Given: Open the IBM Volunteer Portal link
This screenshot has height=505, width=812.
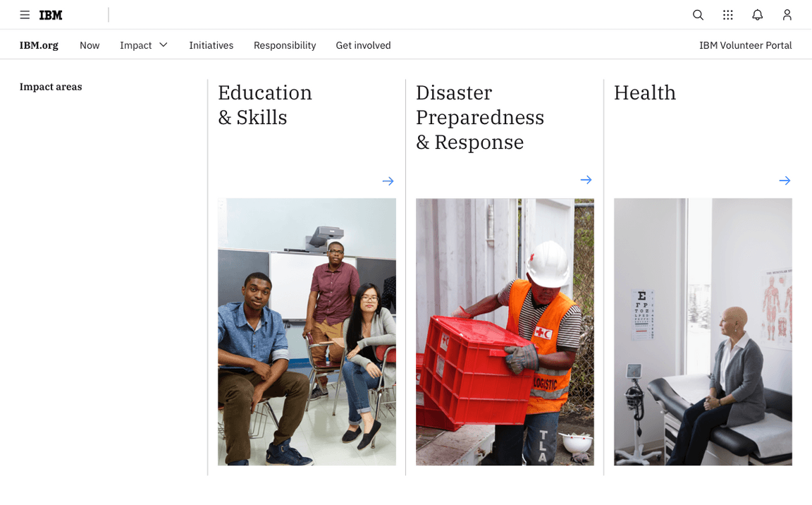Looking at the screenshot, I should pos(745,45).
